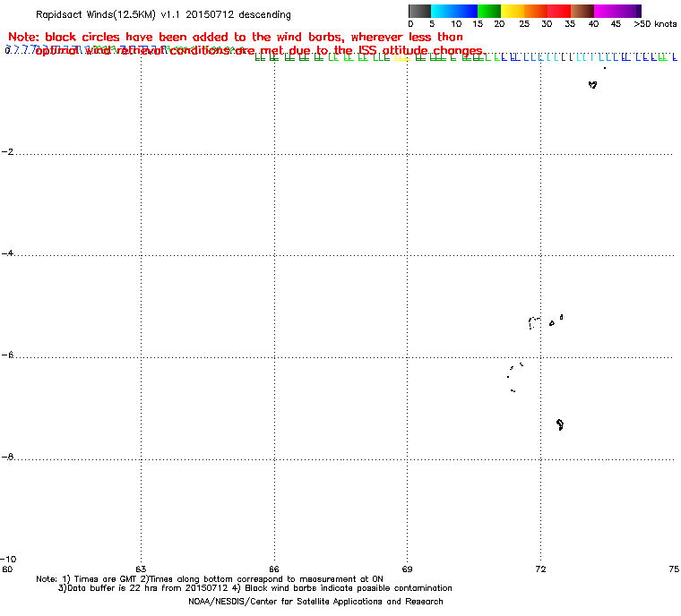
Task: Click the '-2' latitude axis label
Action: coord(7,151)
